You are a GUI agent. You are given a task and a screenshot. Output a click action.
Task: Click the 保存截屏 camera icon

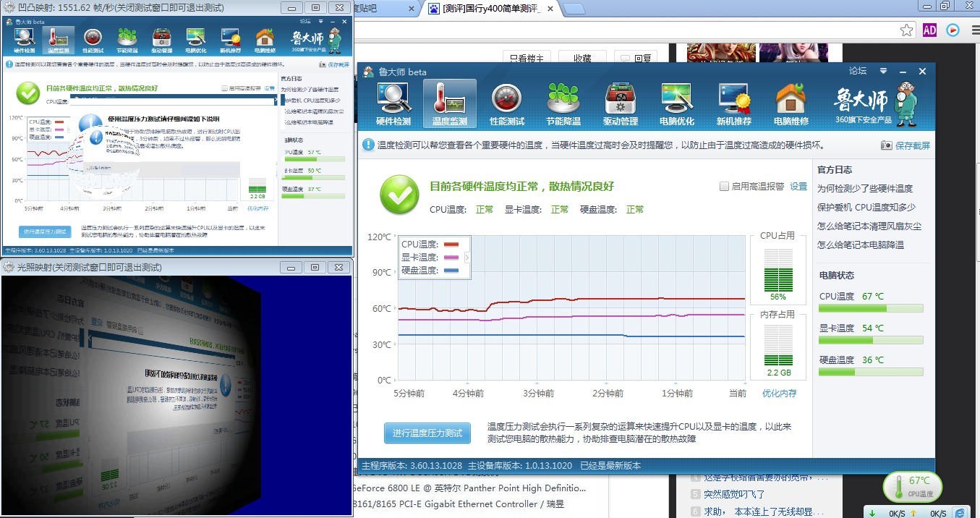tap(886, 145)
